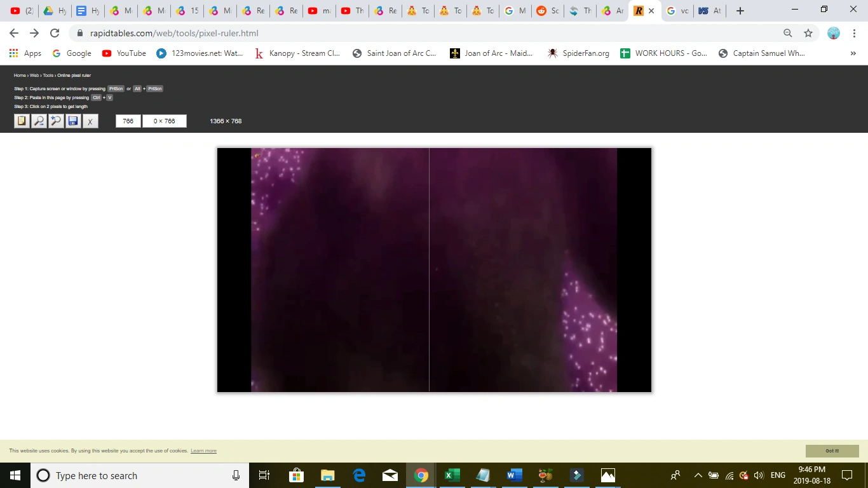Open the Saint Joan of Arc bookmark
The height and width of the screenshot is (488, 868).
pyautogui.click(x=395, y=53)
